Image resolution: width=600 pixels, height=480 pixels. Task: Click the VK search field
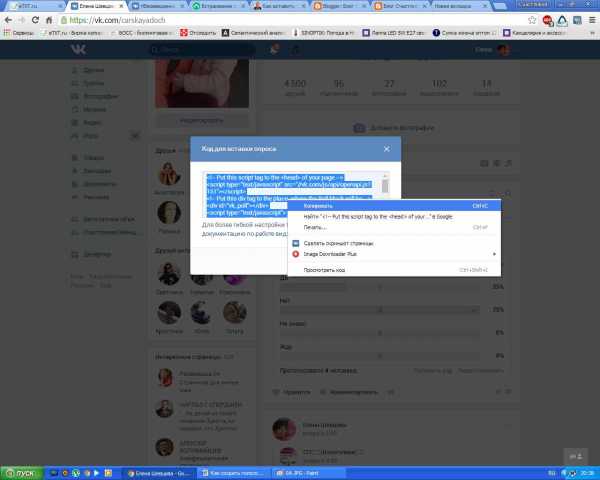coord(202,49)
